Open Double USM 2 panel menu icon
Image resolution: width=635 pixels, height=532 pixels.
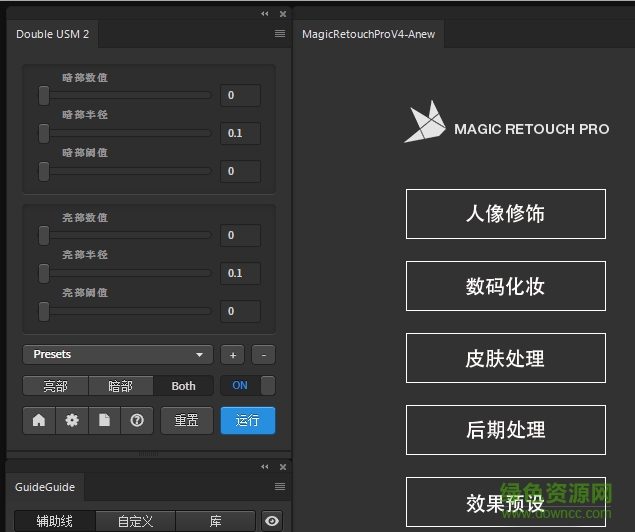coord(280,34)
